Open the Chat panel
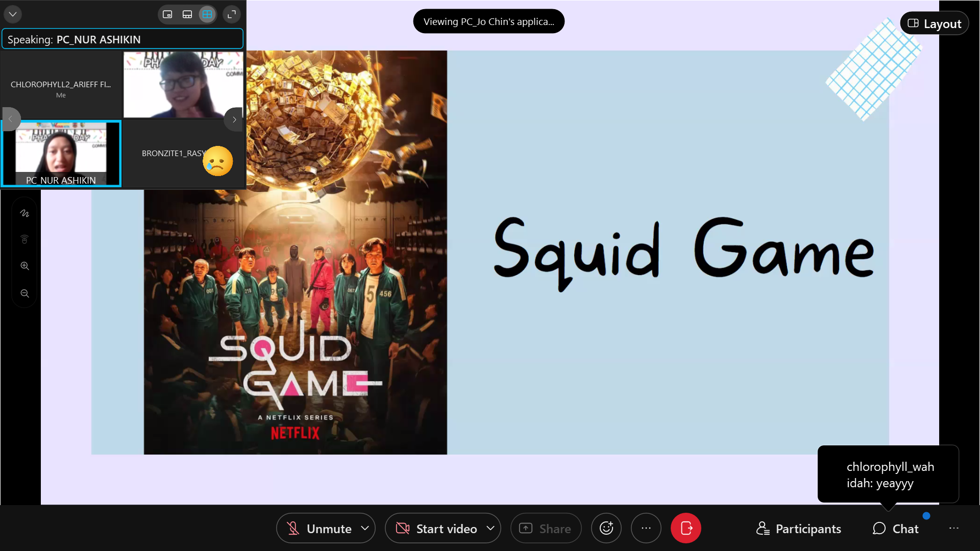Image resolution: width=980 pixels, height=551 pixels. click(x=895, y=529)
